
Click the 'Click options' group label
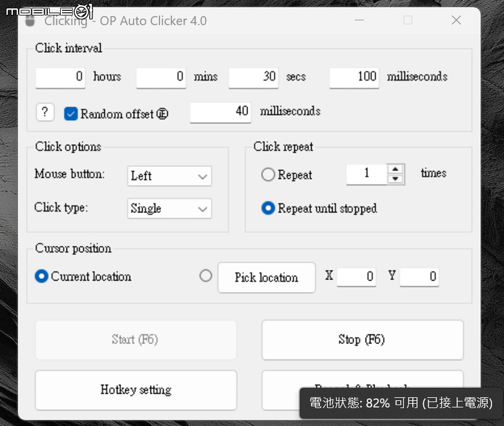tap(68, 147)
